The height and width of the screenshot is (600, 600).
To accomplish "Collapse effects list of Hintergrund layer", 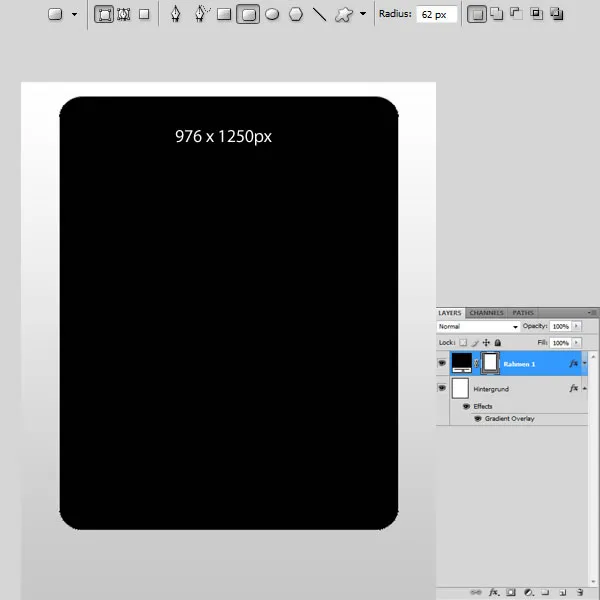I will pyautogui.click(x=584, y=388).
